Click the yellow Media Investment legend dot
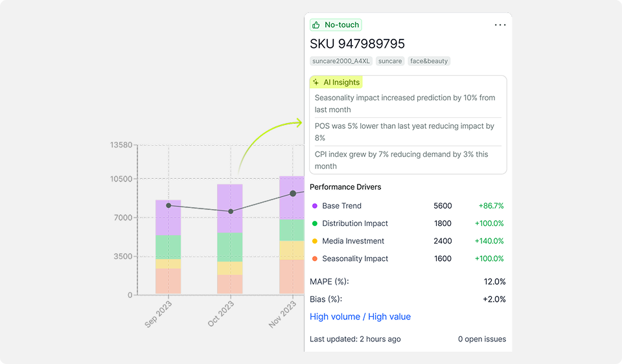The height and width of the screenshot is (364, 622). [x=315, y=241]
